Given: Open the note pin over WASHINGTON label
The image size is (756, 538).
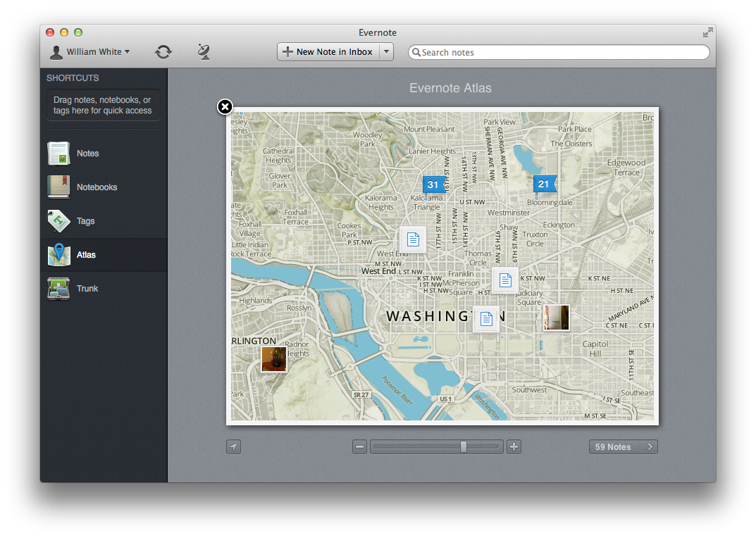Looking at the screenshot, I should click(486, 319).
